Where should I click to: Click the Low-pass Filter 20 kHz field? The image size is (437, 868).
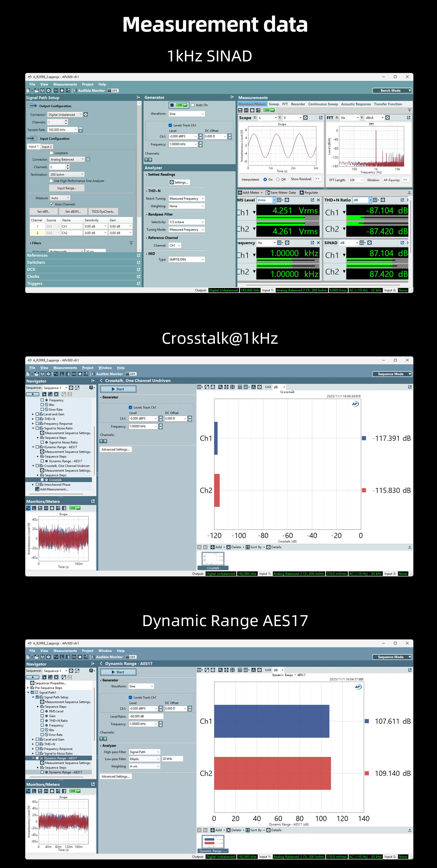point(172,759)
